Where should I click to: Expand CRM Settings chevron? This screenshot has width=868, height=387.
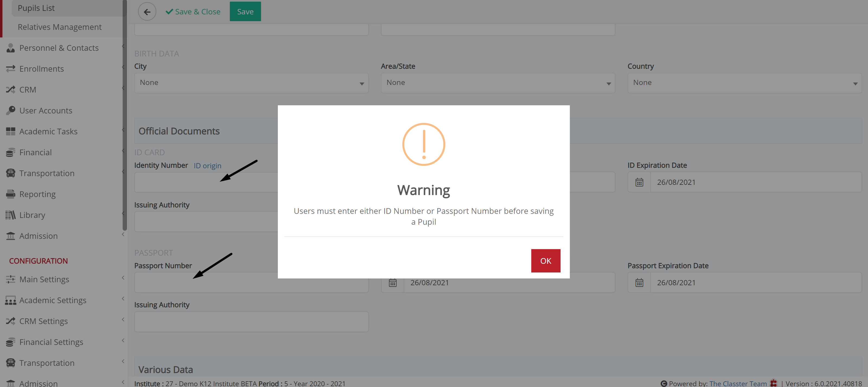pyautogui.click(x=123, y=320)
